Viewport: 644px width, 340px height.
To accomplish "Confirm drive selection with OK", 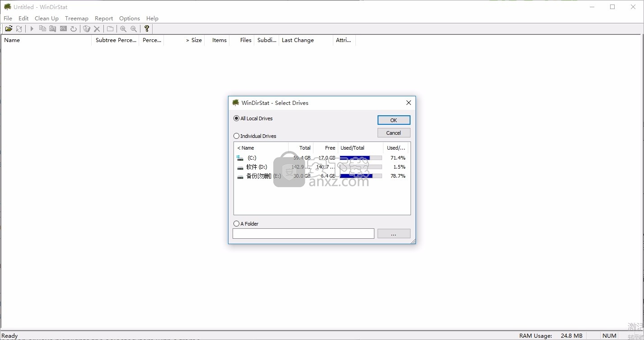I will [394, 120].
